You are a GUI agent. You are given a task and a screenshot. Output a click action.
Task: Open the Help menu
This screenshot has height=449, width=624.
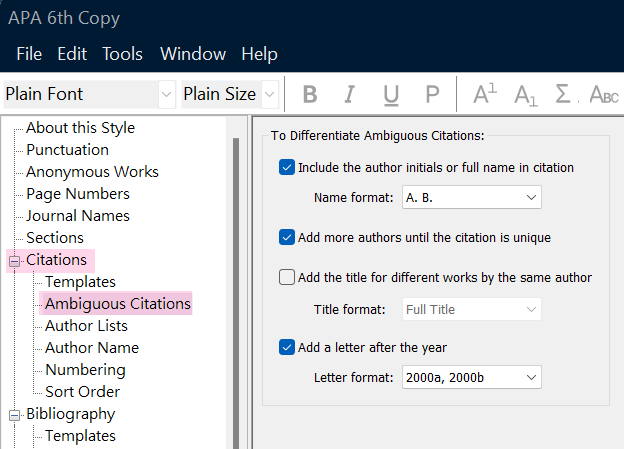click(x=259, y=54)
